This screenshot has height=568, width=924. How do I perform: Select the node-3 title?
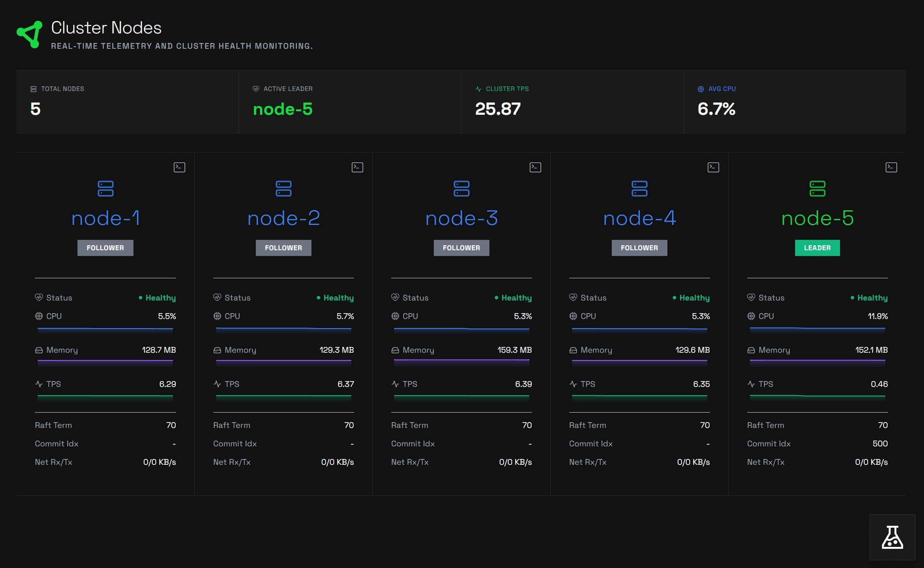pos(461,218)
